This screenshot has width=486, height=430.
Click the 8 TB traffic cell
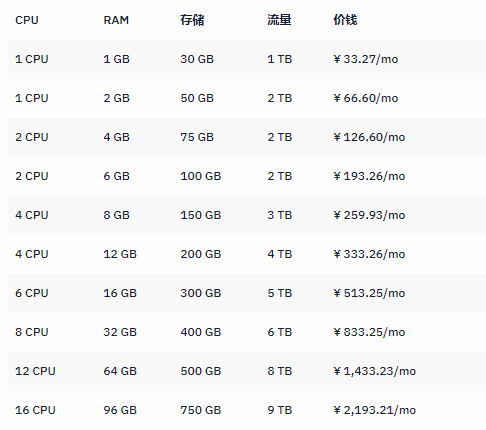280,371
